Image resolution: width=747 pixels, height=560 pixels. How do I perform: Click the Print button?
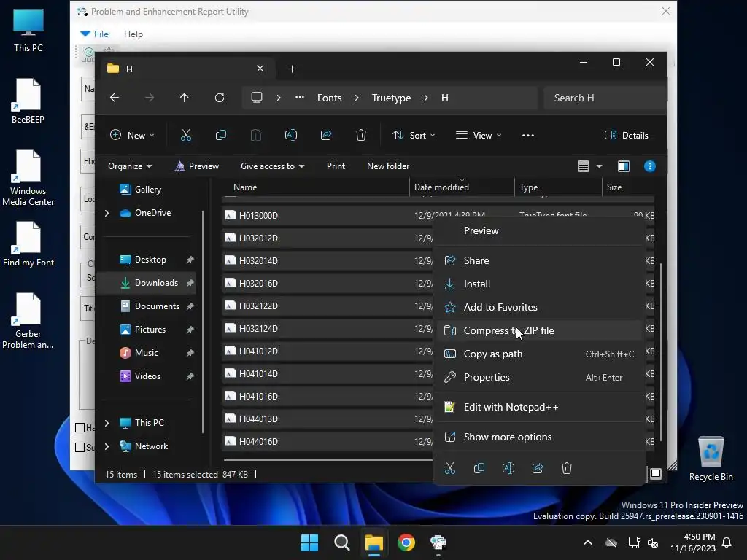click(336, 166)
